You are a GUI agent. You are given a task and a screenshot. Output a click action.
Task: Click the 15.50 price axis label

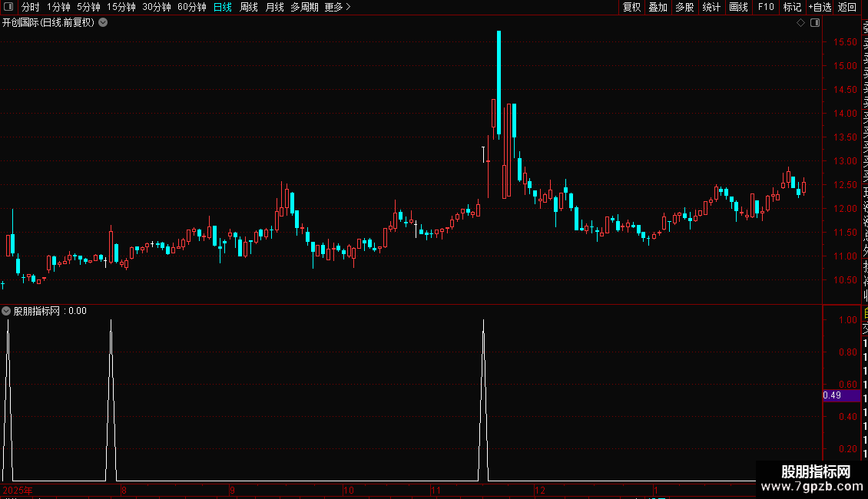(x=845, y=42)
